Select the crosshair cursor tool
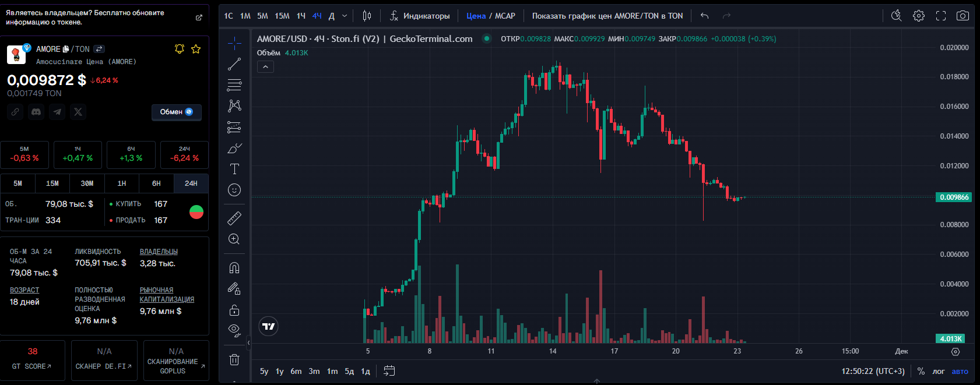 [234, 43]
